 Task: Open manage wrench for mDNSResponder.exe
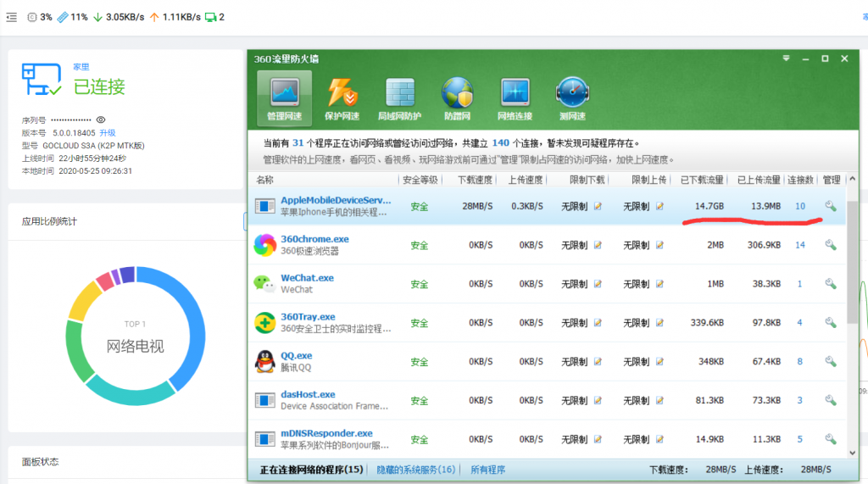coord(831,439)
